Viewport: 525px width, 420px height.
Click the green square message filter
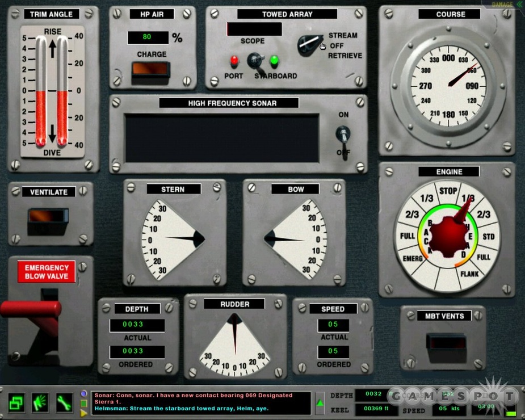[x=84, y=403]
